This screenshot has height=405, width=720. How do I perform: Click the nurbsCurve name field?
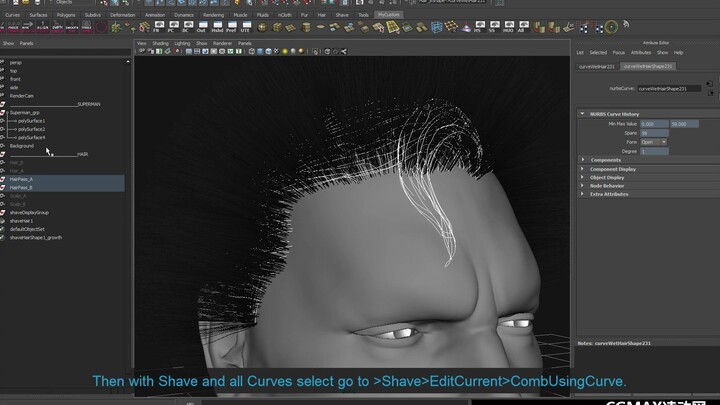[669, 89]
